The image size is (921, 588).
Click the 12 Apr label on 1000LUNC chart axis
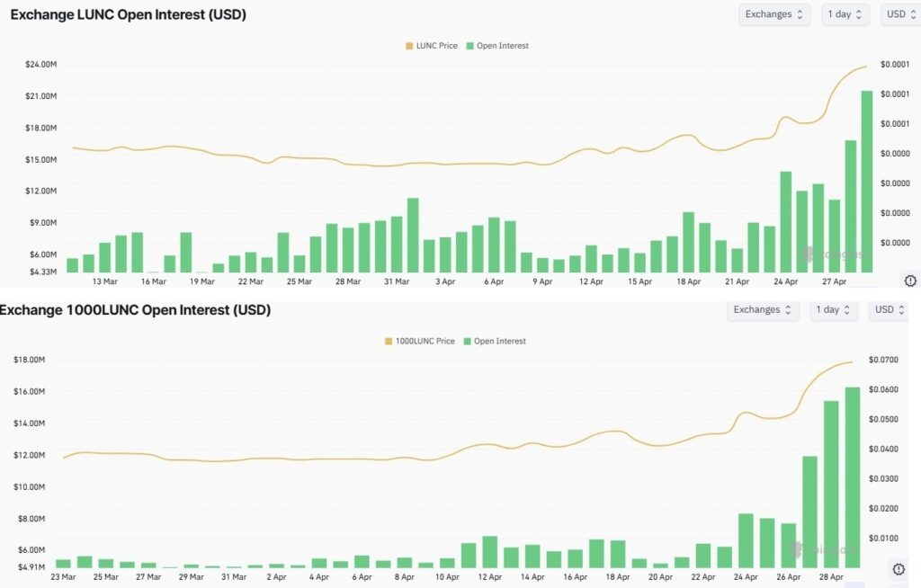coord(490,577)
